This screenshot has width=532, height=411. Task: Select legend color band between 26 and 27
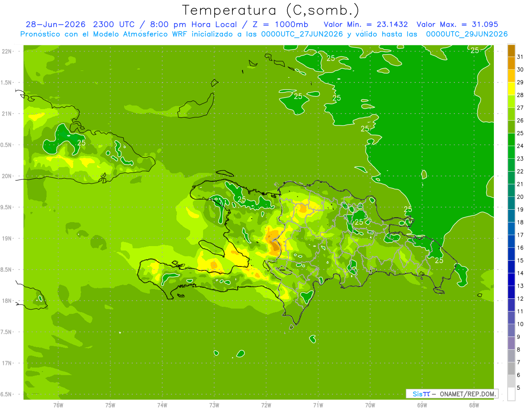(x=511, y=114)
